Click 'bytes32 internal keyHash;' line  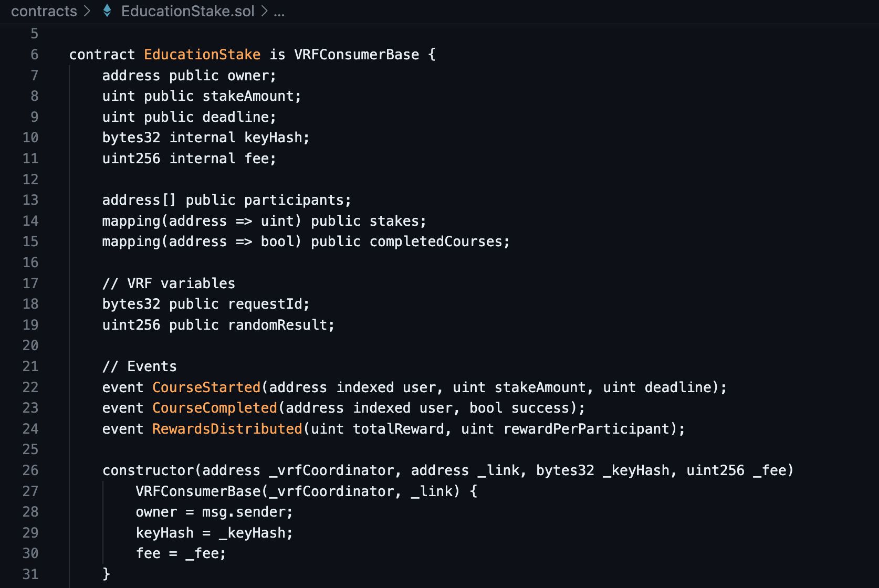[x=206, y=138]
